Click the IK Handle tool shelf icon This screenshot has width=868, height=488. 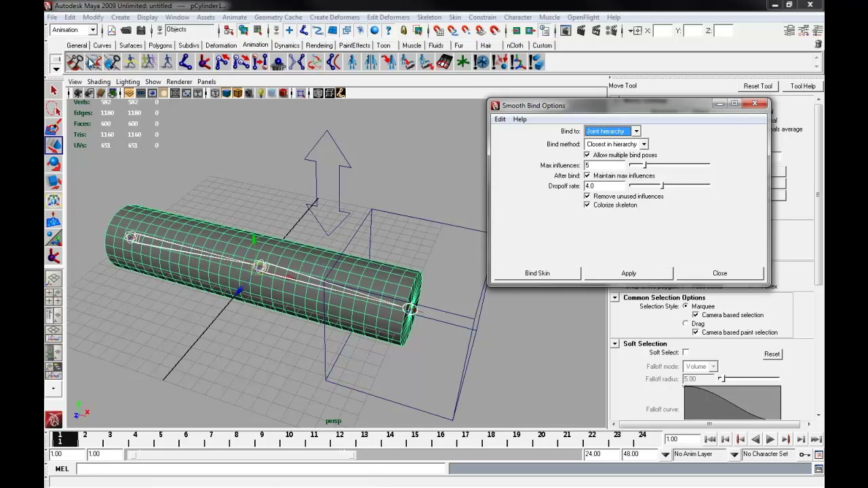coord(204,62)
